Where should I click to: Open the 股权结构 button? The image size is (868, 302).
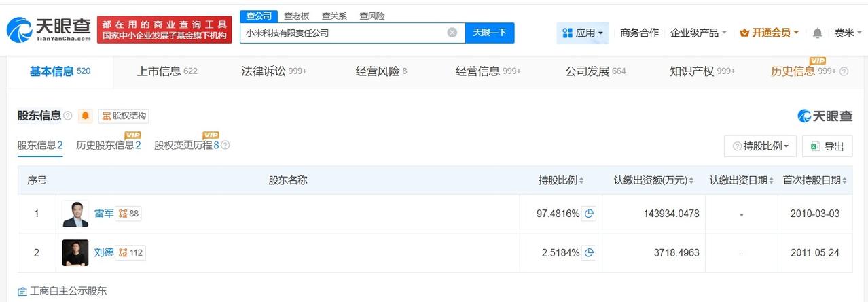click(x=124, y=116)
